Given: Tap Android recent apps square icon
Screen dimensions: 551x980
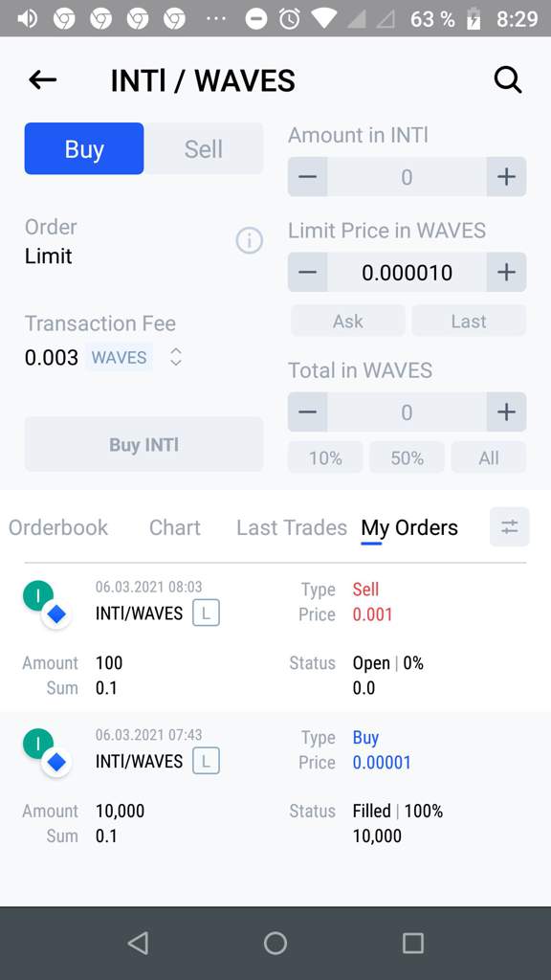Looking at the screenshot, I should click(x=413, y=943).
